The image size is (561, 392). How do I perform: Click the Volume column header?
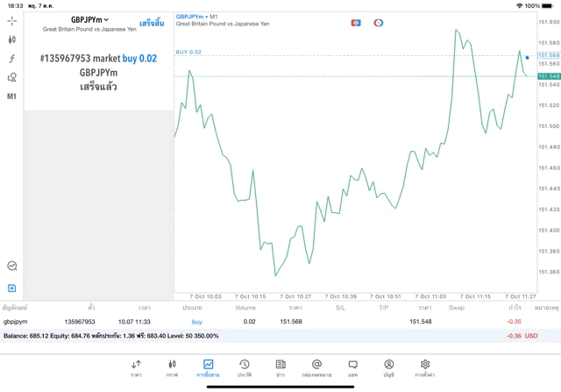pos(245,308)
